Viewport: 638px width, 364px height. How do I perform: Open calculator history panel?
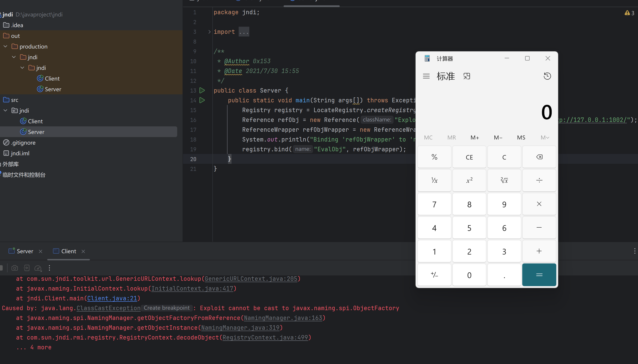(547, 76)
